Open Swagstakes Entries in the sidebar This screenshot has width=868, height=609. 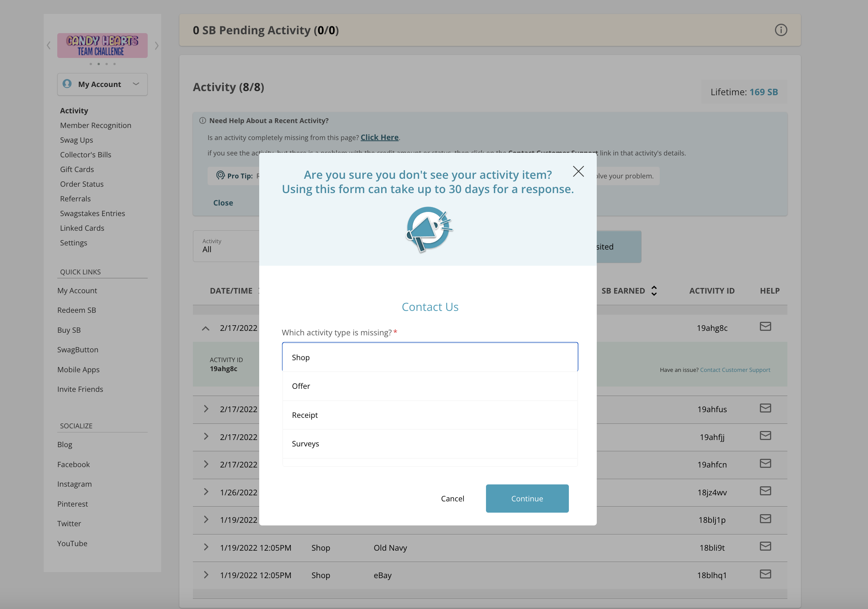(x=92, y=213)
